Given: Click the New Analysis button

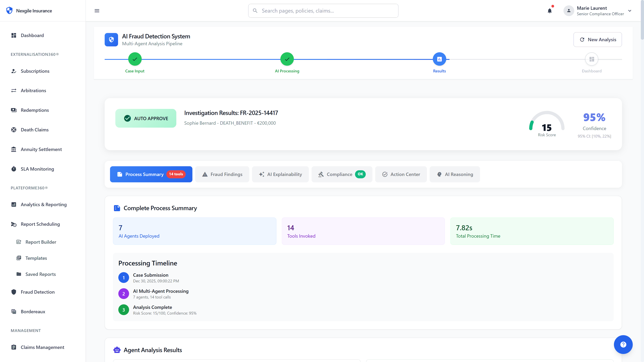Looking at the screenshot, I should 598,40.
